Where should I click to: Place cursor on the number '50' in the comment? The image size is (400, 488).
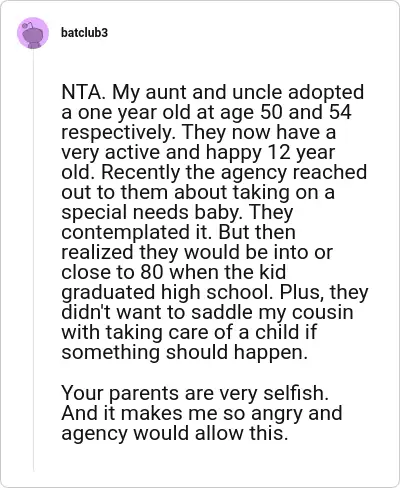tap(271, 112)
